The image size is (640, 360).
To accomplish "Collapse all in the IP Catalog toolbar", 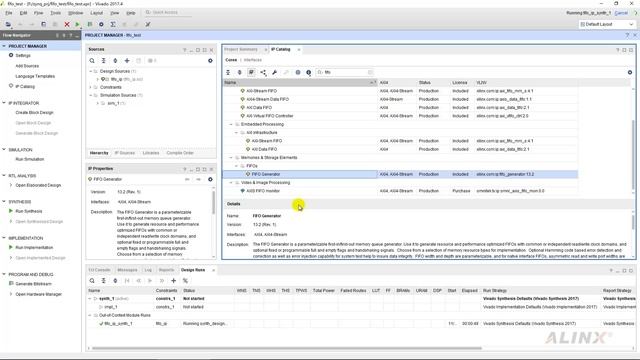I will pos(228,72).
